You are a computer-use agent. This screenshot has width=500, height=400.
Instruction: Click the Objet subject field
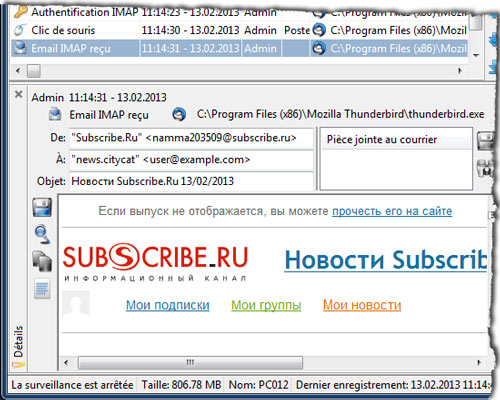pyautogui.click(x=191, y=181)
